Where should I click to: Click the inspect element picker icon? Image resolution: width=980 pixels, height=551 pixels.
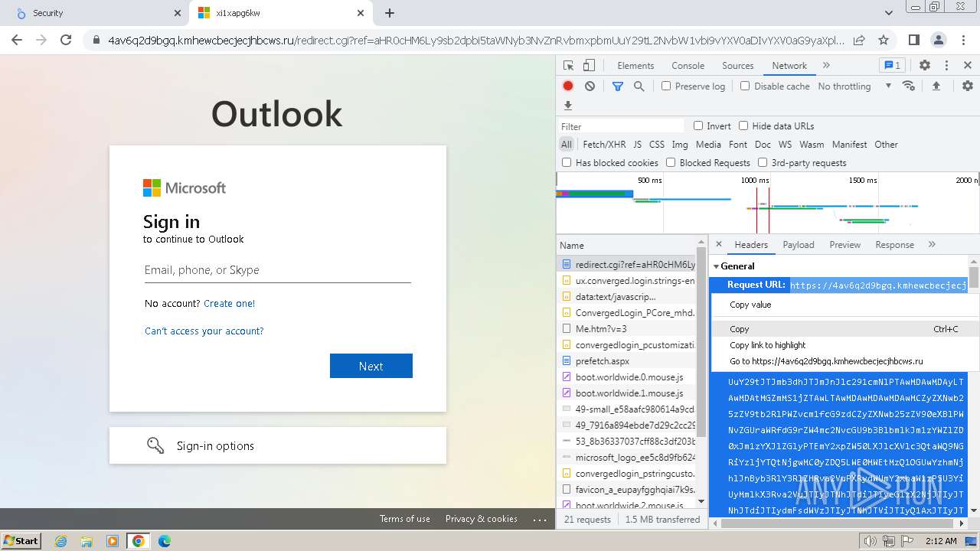click(x=568, y=66)
